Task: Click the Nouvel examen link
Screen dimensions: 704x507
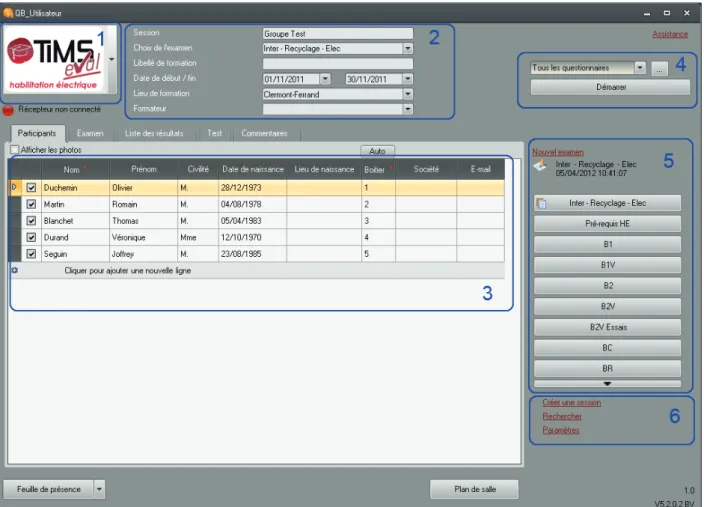Action: 558,152
